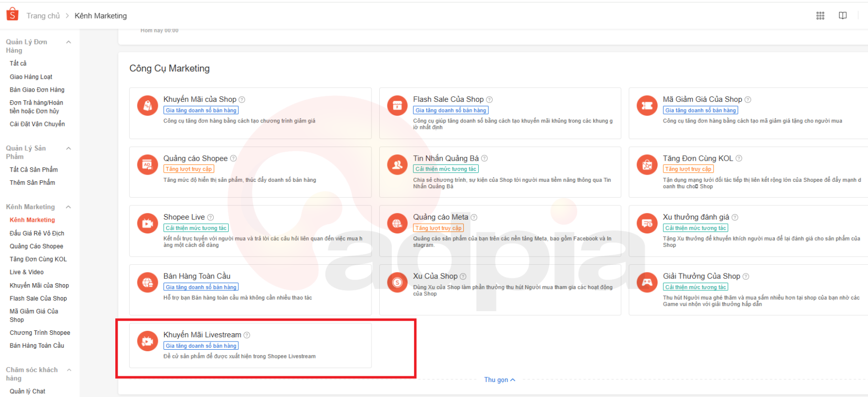This screenshot has width=868, height=397.
Task: Click help icon beside Quảng cáo Shopee title
Action: point(234,158)
